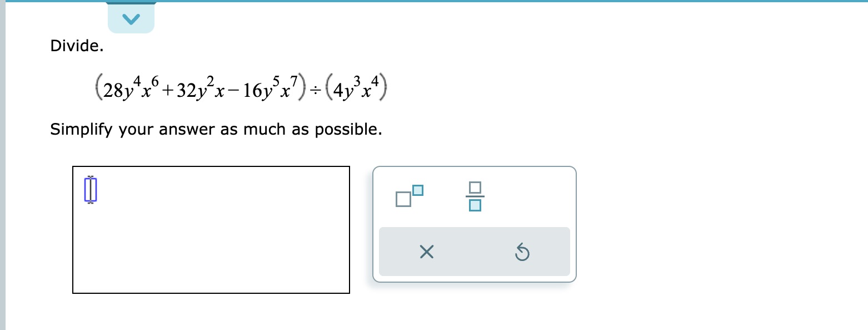Viewport: 868px width, 330px height.
Task: Clear the answer with the X icon
Action: click(x=426, y=252)
